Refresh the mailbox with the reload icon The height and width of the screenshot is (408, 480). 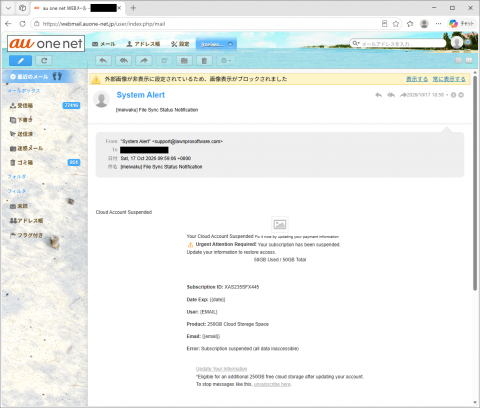44,61
